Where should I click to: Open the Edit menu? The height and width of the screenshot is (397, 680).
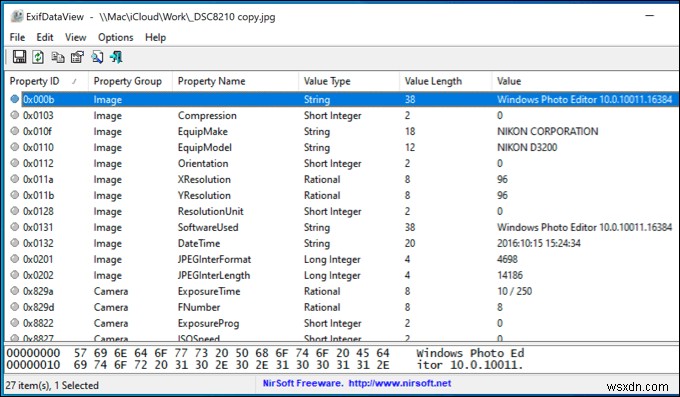[x=45, y=37]
